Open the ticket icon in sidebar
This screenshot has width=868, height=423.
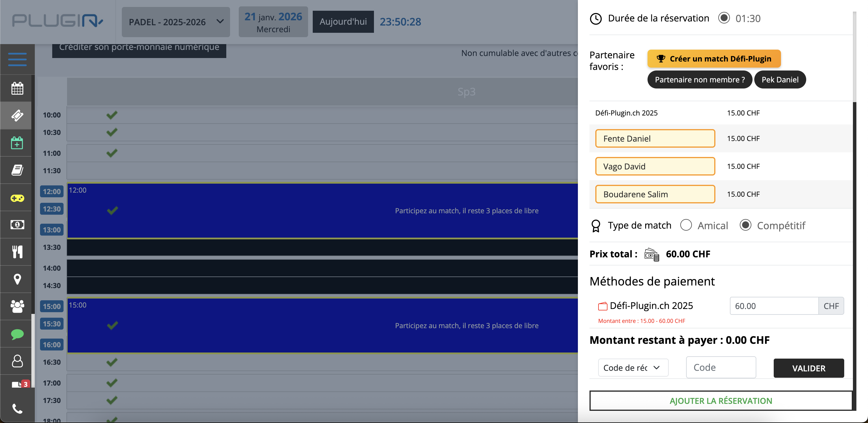point(17,115)
